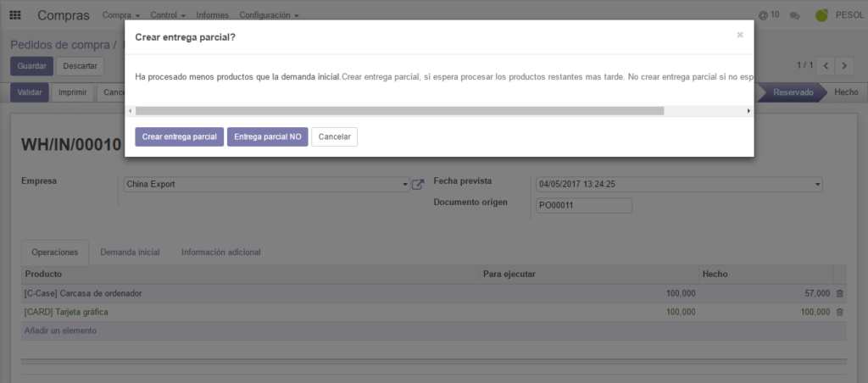Screen dimensions: 868x383
Task: Go to next record arrow
Action: 845,65
